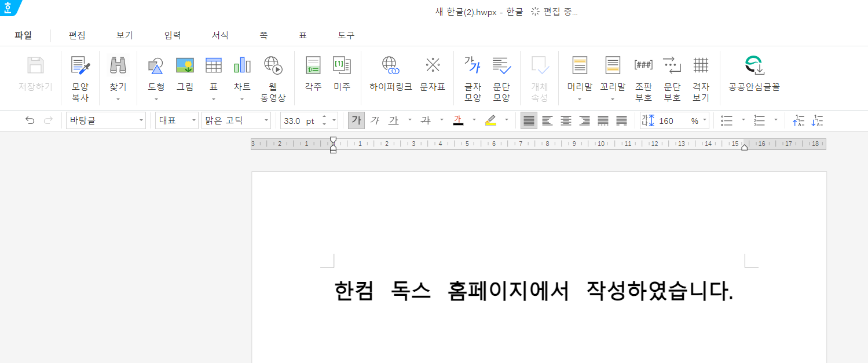Click the 표 table icon in ribbon
868x363 pixels.
[x=214, y=72]
